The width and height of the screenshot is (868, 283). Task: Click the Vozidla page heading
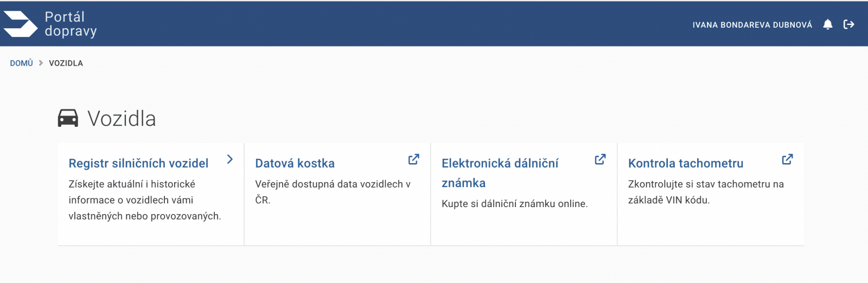point(122,119)
